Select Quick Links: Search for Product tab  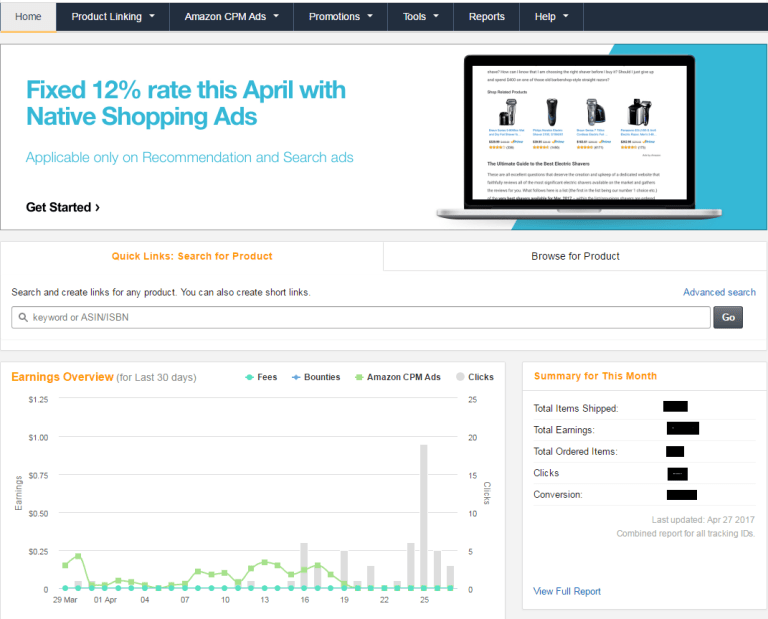pos(192,256)
